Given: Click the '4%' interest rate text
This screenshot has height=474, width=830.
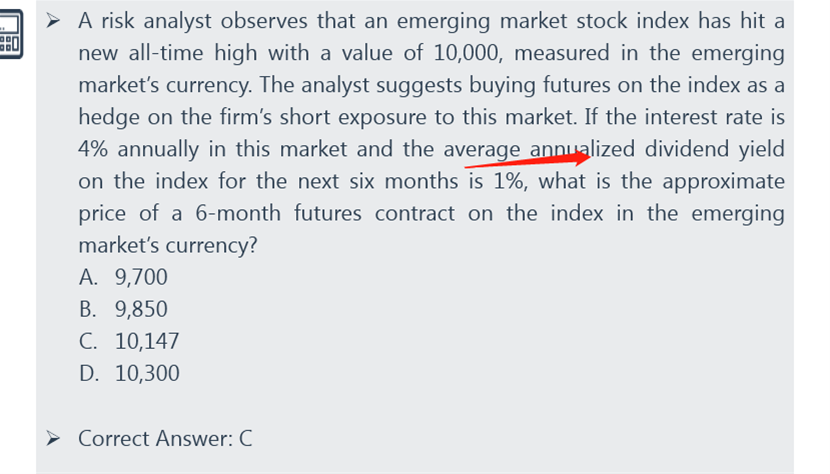Looking at the screenshot, I should click(x=93, y=149).
